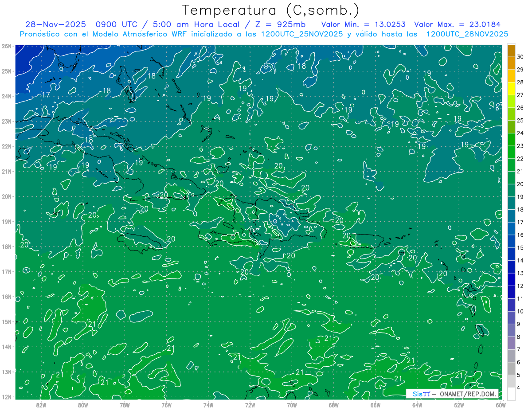The width and height of the screenshot is (532, 411).
Task: Click the orange swatch above legend value 30
Action: 511,51
